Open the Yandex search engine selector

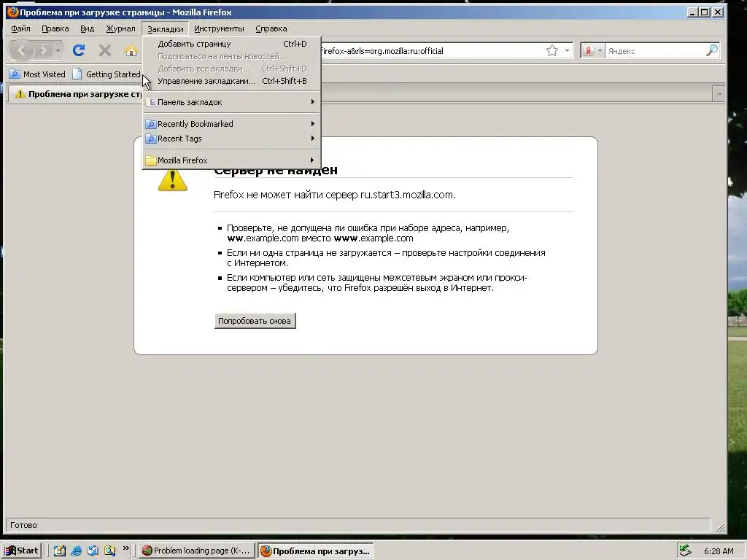pos(593,50)
